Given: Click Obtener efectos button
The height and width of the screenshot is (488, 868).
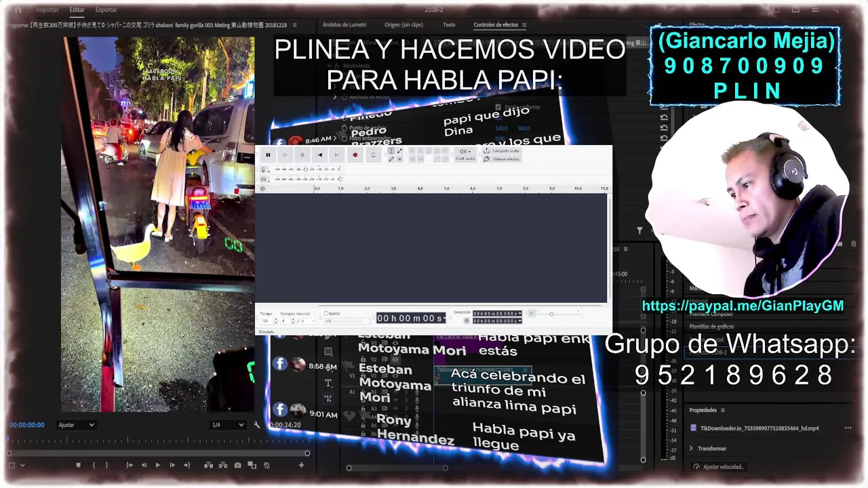Looking at the screenshot, I should click(501, 159).
